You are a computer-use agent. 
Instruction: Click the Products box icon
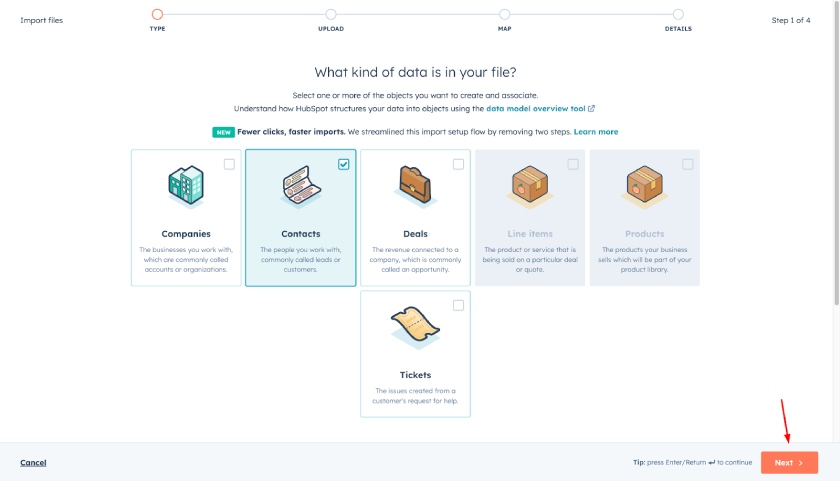pos(644,186)
